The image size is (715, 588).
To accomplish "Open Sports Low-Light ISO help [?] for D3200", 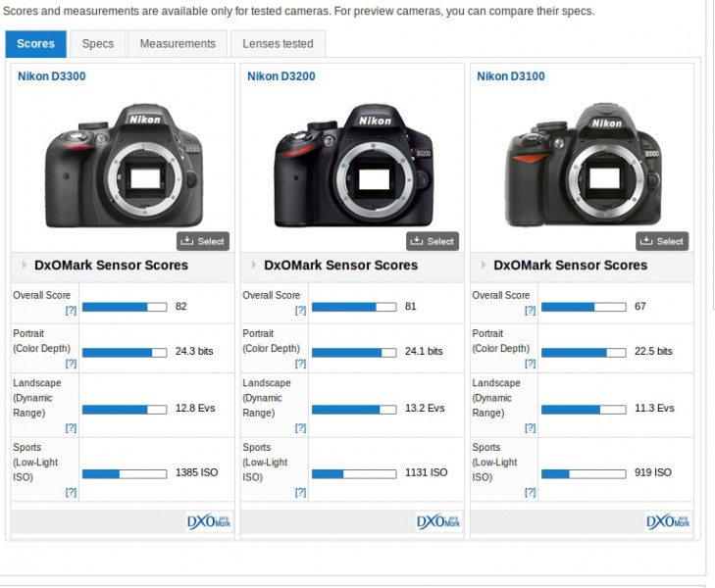I will [x=300, y=492].
